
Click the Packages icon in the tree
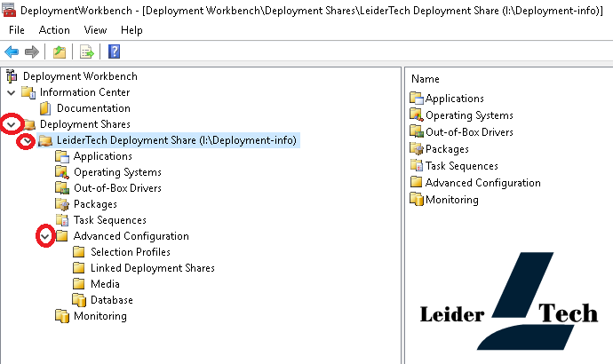62,204
